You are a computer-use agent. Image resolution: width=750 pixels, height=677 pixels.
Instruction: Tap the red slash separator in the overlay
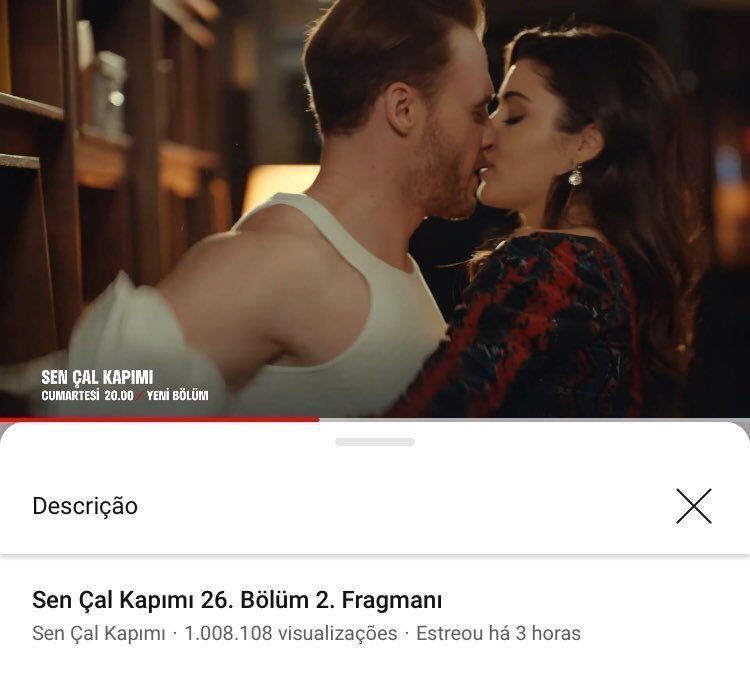click(x=140, y=395)
